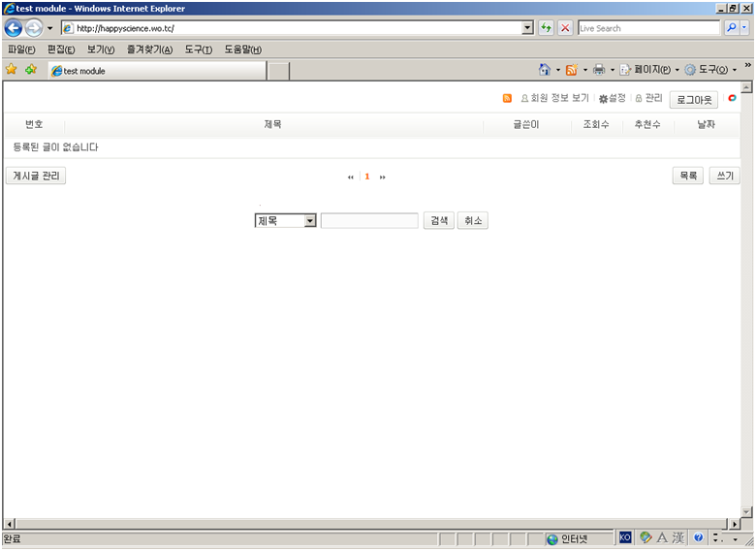The width and height of the screenshot is (756, 551).
Task: Open the 편집(E) menu
Action: click(x=61, y=49)
